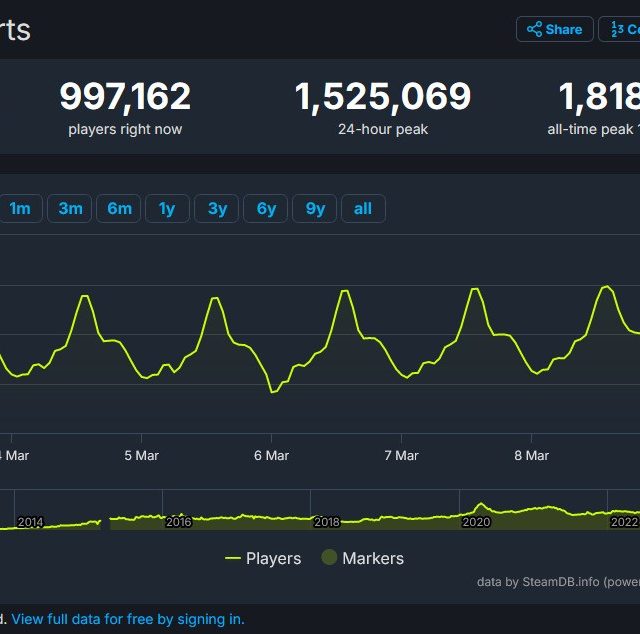Open the view full data sign-in link

coord(127,619)
